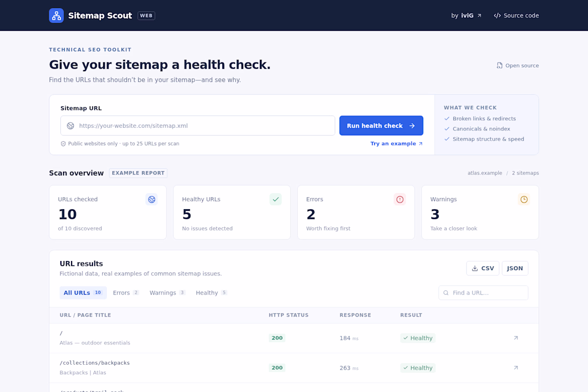Click the 200 status badge for the / row
The image size is (588, 392).
(277, 338)
